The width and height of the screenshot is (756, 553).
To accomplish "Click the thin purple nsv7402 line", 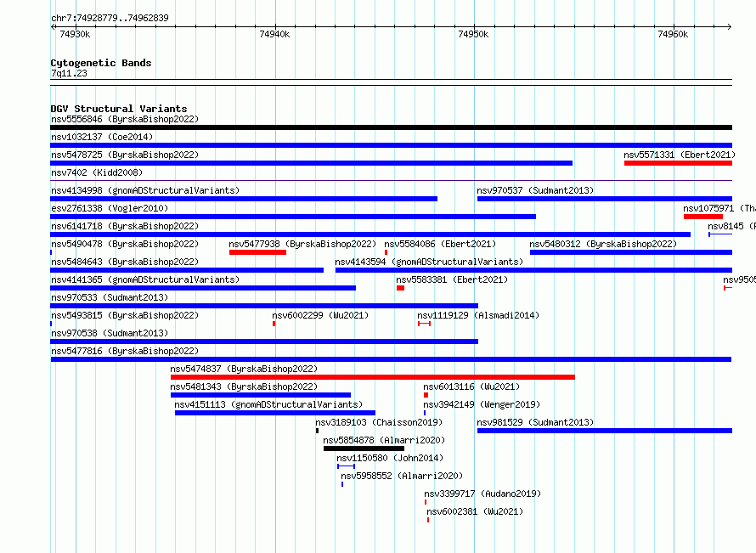I will [391, 181].
